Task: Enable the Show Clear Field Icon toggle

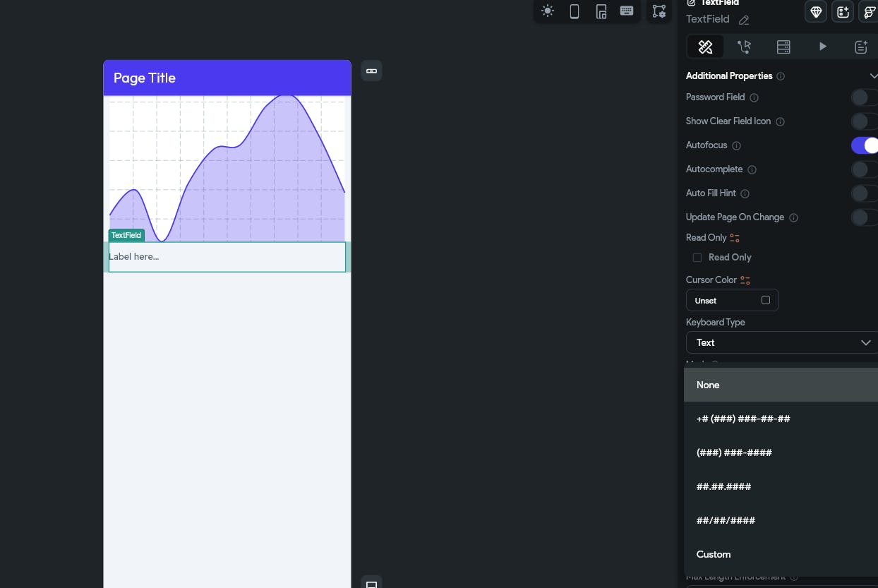Action: pyautogui.click(x=865, y=121)
